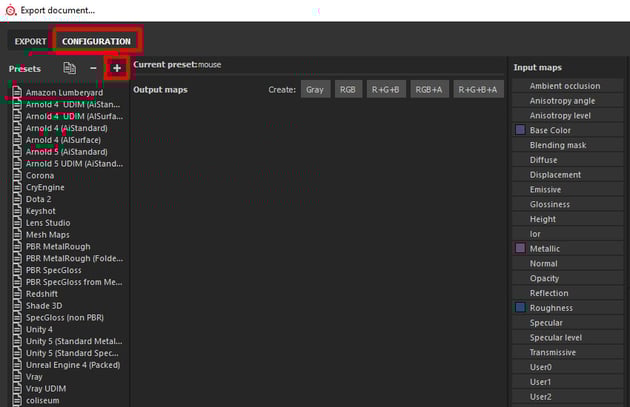Image resolution: width=630 pixels, height=407 pixels.
Task: Select the SpecGloss (non PBR) preset
Action: (65, 317)
